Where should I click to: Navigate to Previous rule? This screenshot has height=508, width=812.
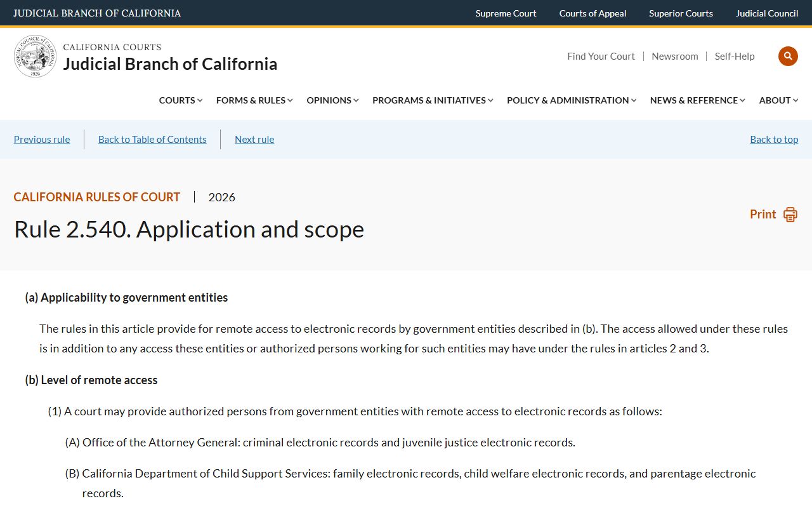[42, 140]
